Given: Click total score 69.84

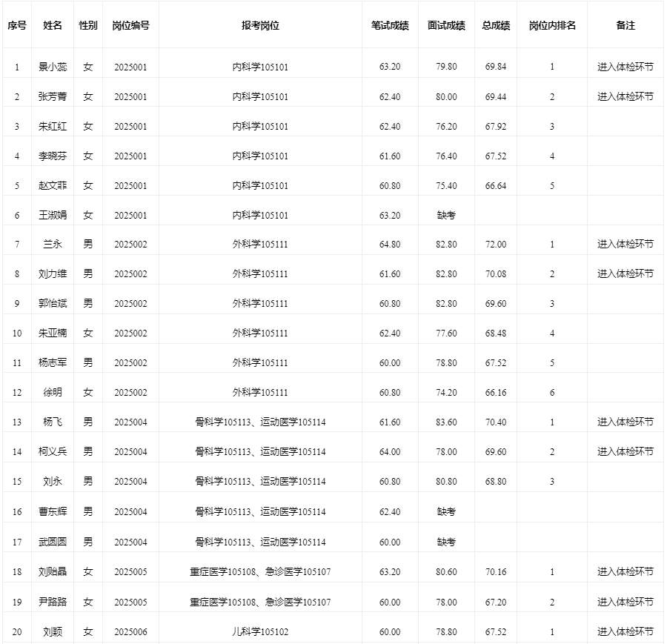Looking at the screenshot, I should tap(496, 67).
